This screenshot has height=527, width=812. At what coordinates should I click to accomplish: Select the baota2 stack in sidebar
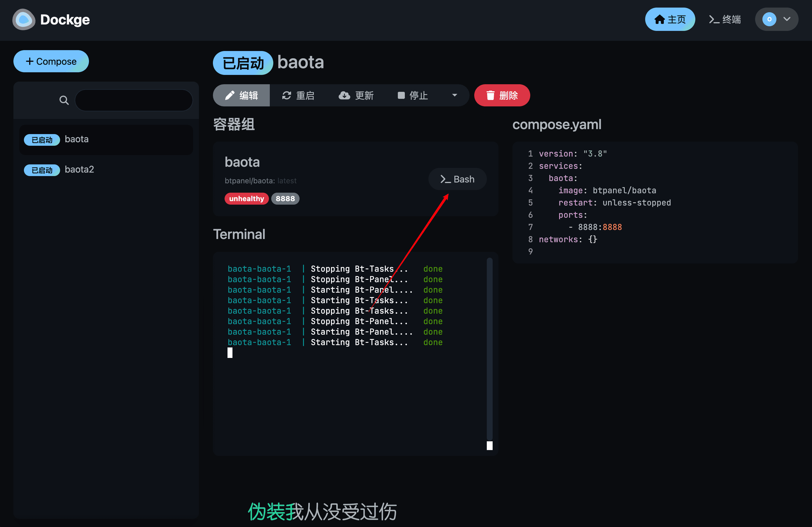pyautogui.click(x=106, y=170)
